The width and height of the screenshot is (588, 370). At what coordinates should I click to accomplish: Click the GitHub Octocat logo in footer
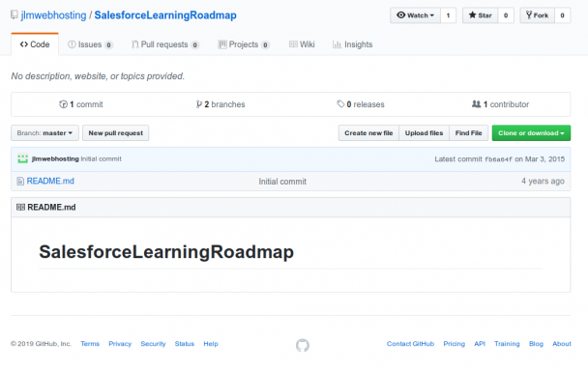pyautogui.click(x=303, y=345)
